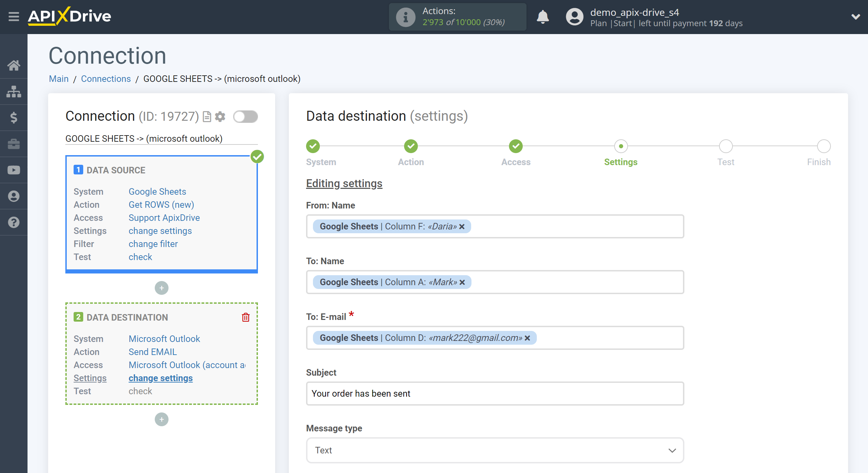Open help question icon in sidebar

(x=14, y=222)
